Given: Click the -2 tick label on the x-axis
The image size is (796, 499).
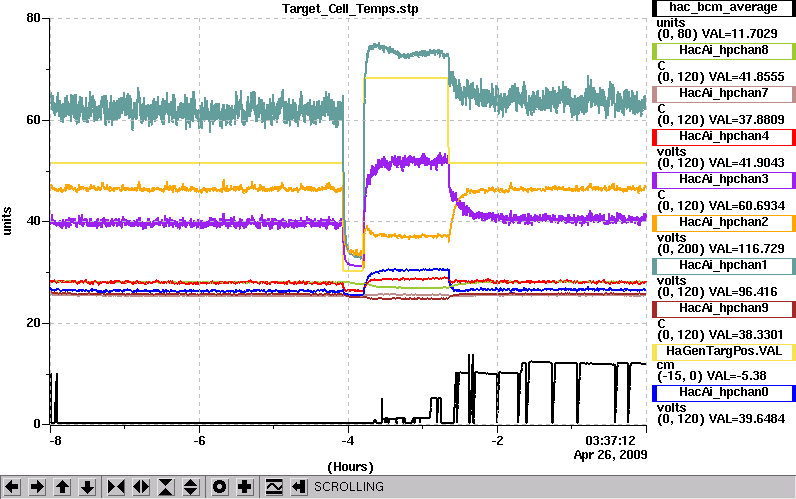Looking at the screenshot, I should click(498, 440).
